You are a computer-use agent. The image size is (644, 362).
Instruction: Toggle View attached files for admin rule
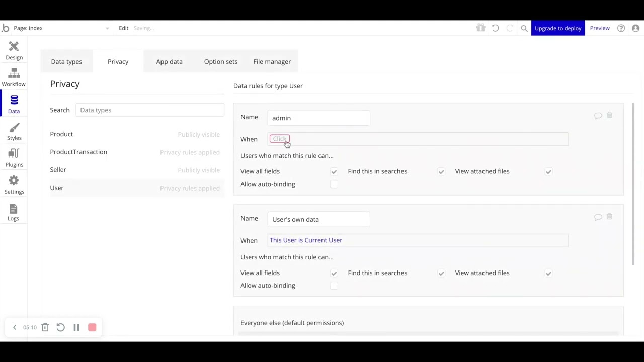click(x=548, y=171)
